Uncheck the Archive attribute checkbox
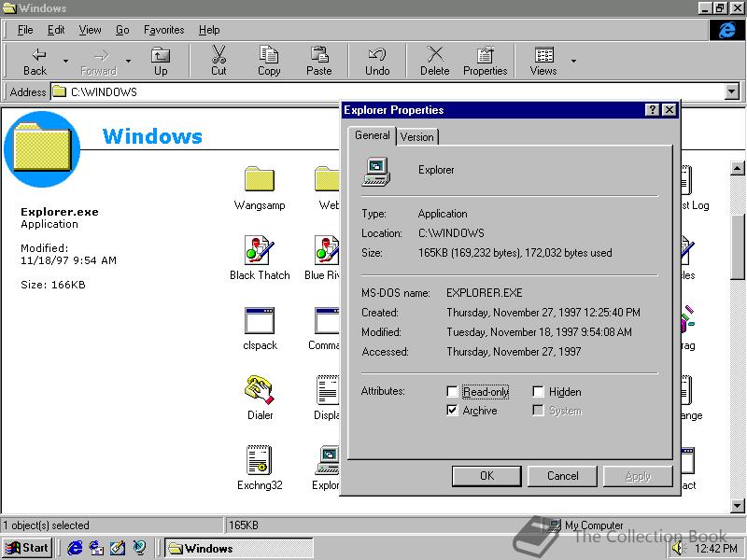Viewport: 747px width, 560px height. 452,410
